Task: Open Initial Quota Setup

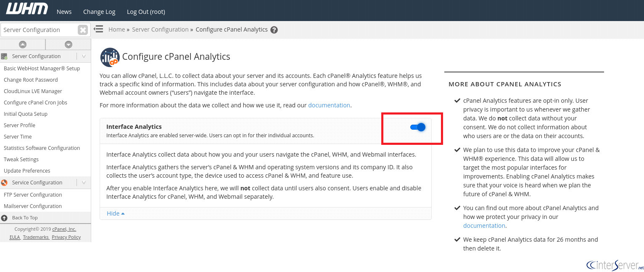Action: (x=26, y=114)
